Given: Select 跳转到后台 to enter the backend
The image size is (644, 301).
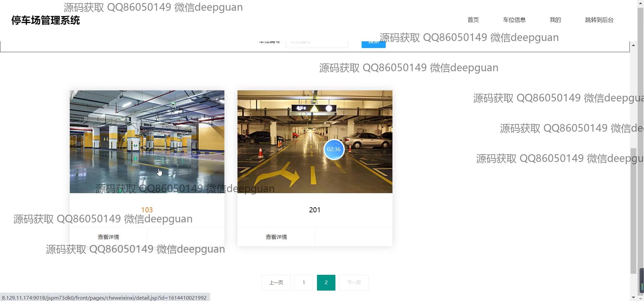Looking at the screenshot, I should point(599,20).
